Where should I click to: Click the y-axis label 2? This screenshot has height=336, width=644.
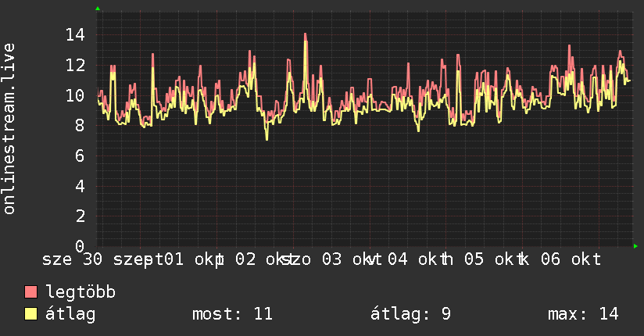[80, 216]
